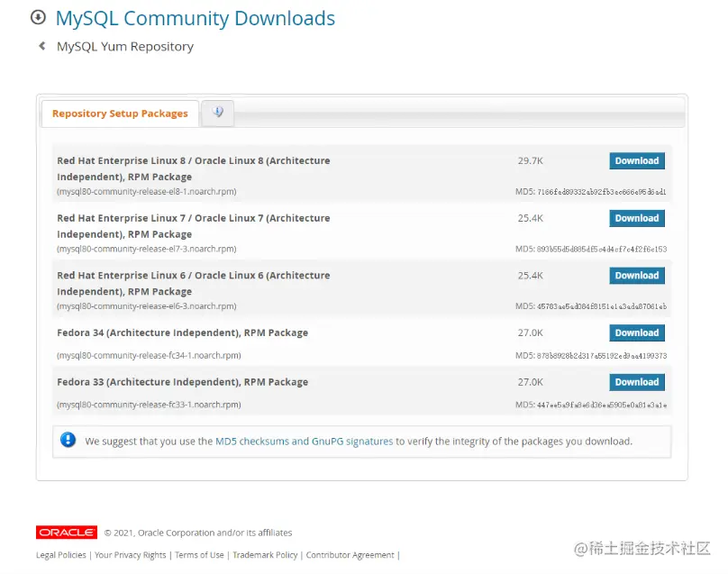Open Terms of Use footer link
The height and width of the screenshot is (574, 728).
(199, 555)
